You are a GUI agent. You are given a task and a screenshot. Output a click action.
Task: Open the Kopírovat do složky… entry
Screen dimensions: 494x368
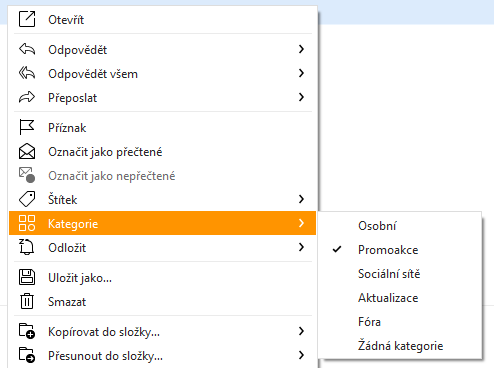162,332
